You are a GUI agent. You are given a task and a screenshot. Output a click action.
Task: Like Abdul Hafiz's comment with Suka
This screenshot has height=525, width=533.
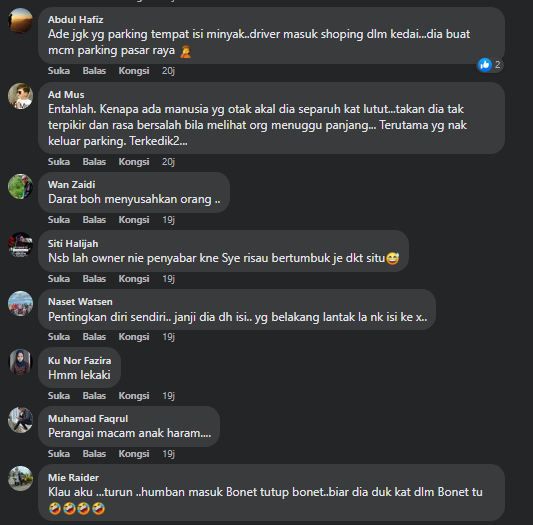tap(59, 71)
